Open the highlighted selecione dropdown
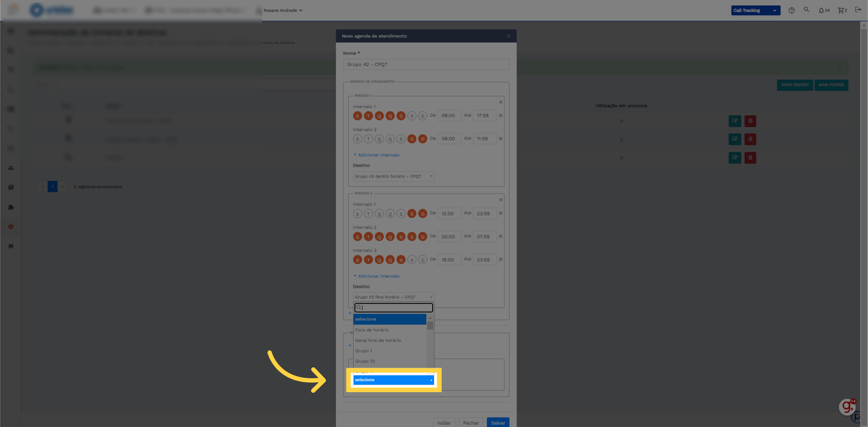This screenshot has width=868, height=427. tap(393, 380)
